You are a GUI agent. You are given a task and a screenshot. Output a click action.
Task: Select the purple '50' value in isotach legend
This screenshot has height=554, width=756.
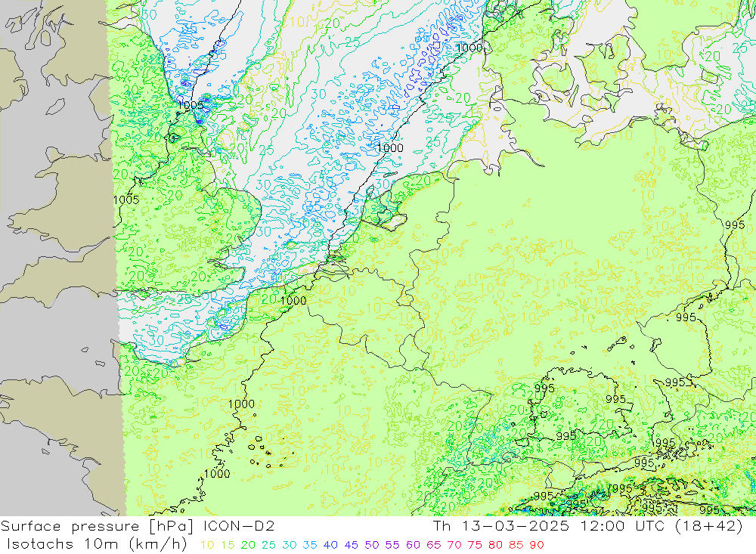point(372,546)
